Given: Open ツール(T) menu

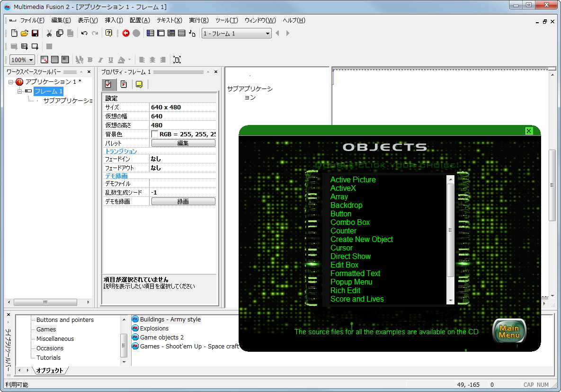Looking at the screenshot, I should click(x=226, y=20).
